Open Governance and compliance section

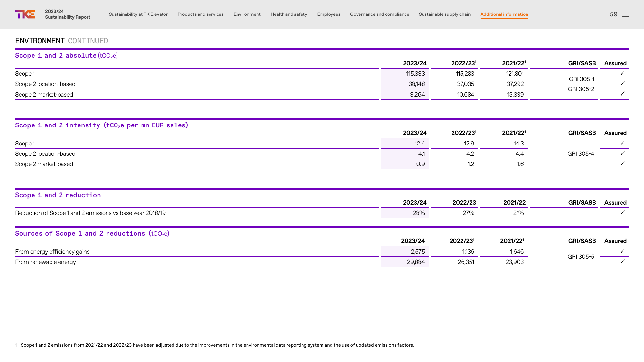[x=379, y=14]
